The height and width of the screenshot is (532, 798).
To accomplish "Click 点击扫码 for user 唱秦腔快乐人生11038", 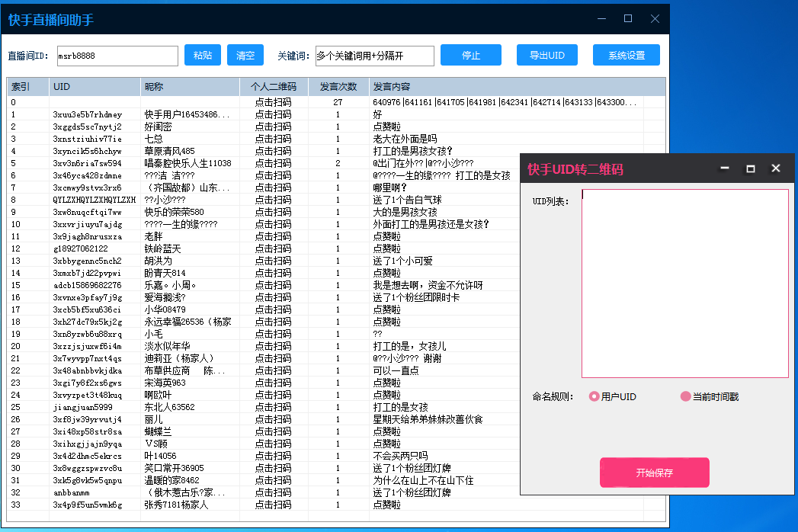I will [x=274, y=163].
